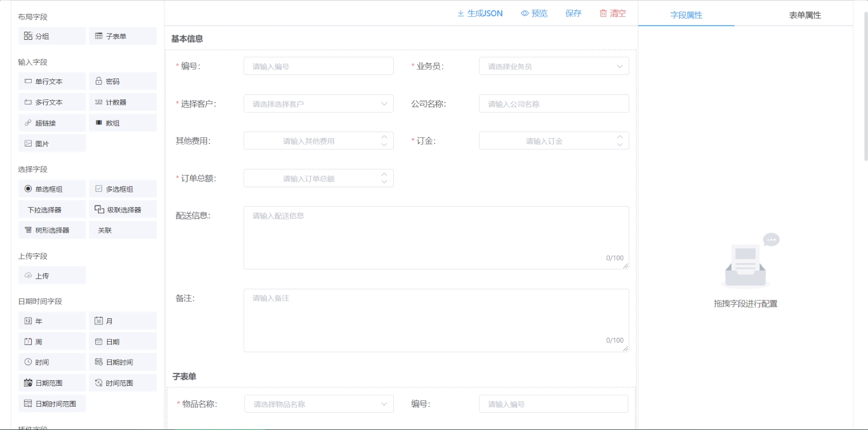Screen dimensions: 868x430
Task: Switch to the 字段属性 tab
Action: 686,15
